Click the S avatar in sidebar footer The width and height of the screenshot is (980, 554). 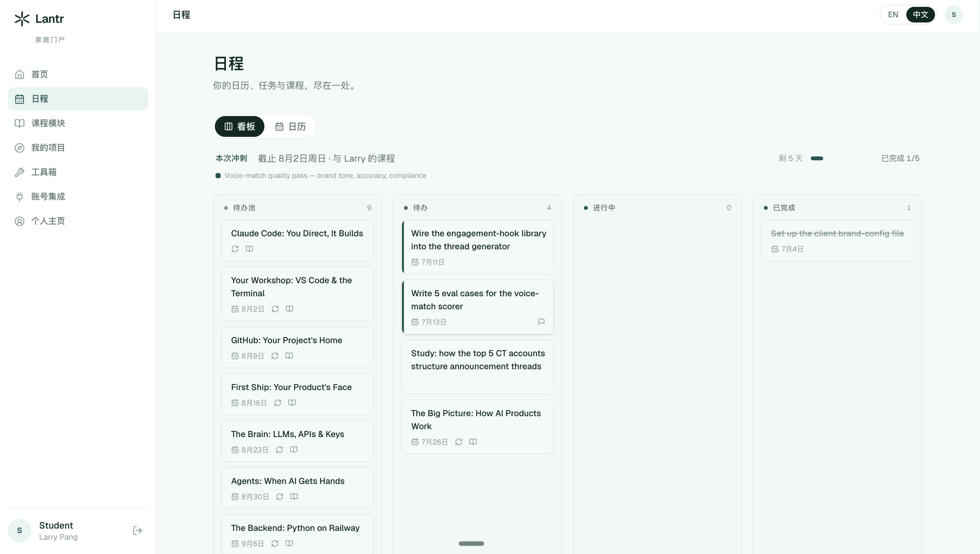(20, 531)
